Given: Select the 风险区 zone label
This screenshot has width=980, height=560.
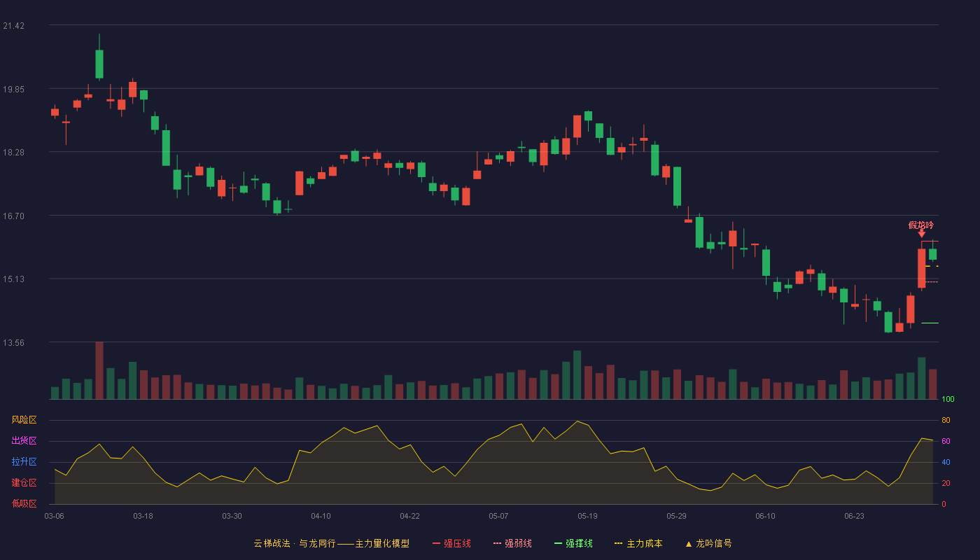Looking at the screenshot, I should 24,420.
